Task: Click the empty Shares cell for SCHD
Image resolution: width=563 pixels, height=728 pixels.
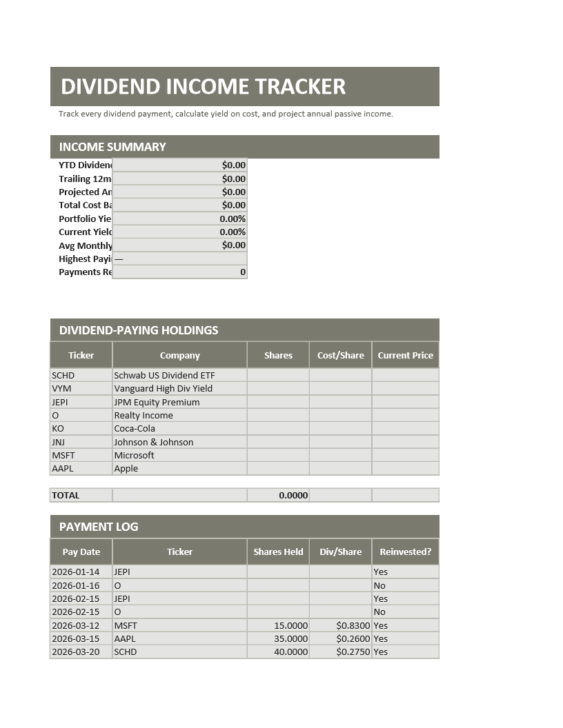Action: click(x=278, y=375)
